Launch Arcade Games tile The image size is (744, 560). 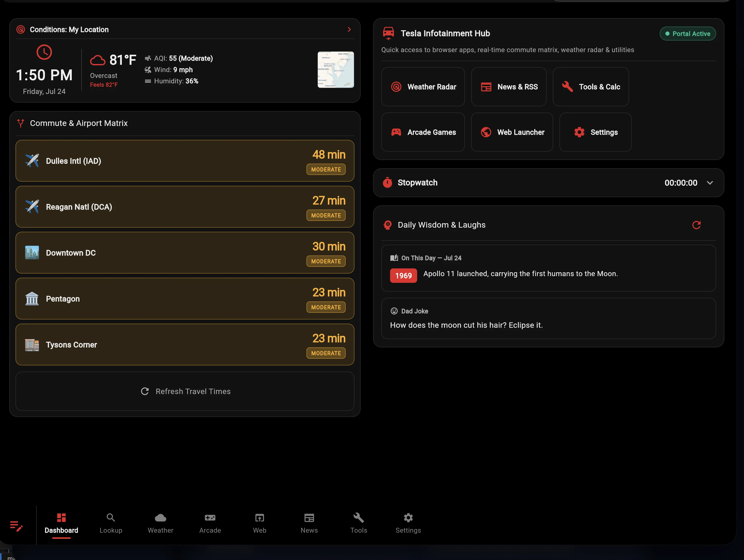pos(423,132)
